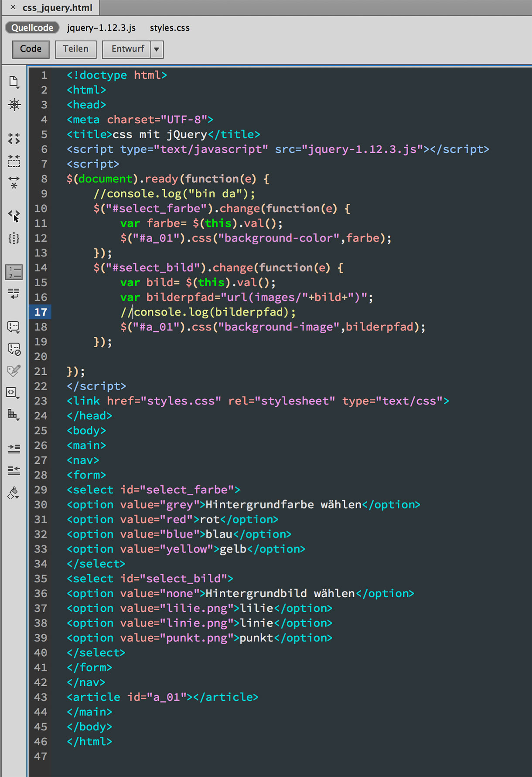Click the '<!doctype html>' line
The image size is (532, 777).
coord(117,75)
